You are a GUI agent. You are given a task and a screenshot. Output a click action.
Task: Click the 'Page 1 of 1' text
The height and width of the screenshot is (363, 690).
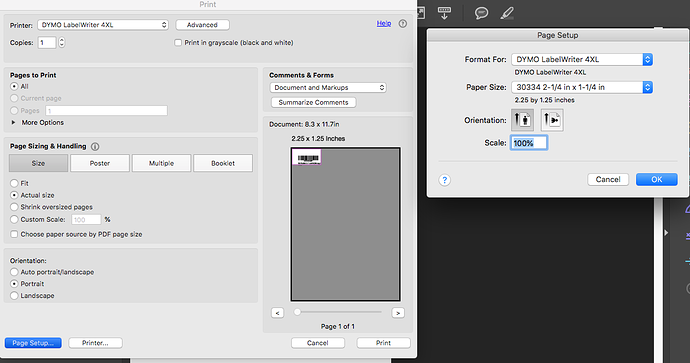[338, 326]
